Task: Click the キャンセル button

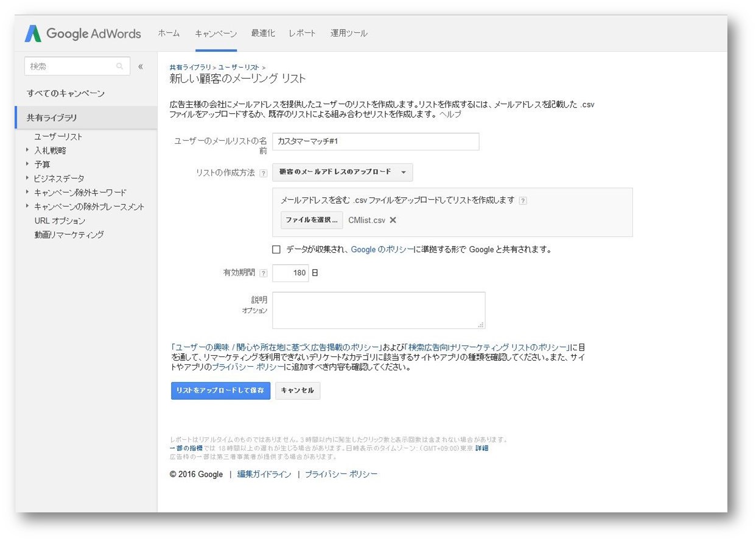Action: (298, 391)
